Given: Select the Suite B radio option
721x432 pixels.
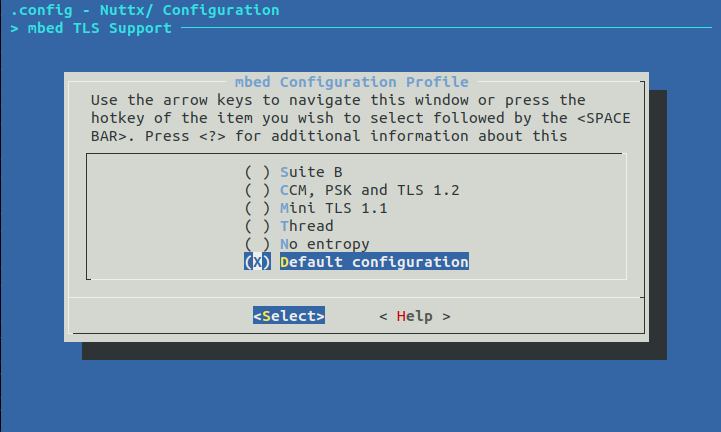Looking at the screenshot, I should point(257,172).
